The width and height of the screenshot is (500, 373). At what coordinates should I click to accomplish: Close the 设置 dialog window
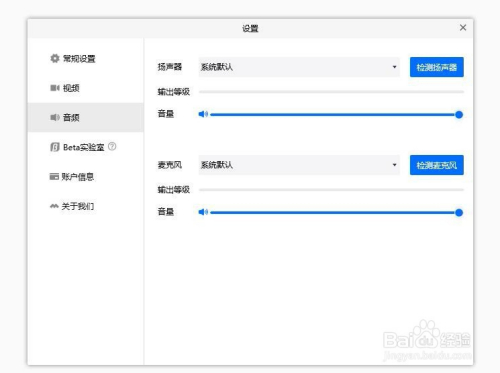pos(463,28)
